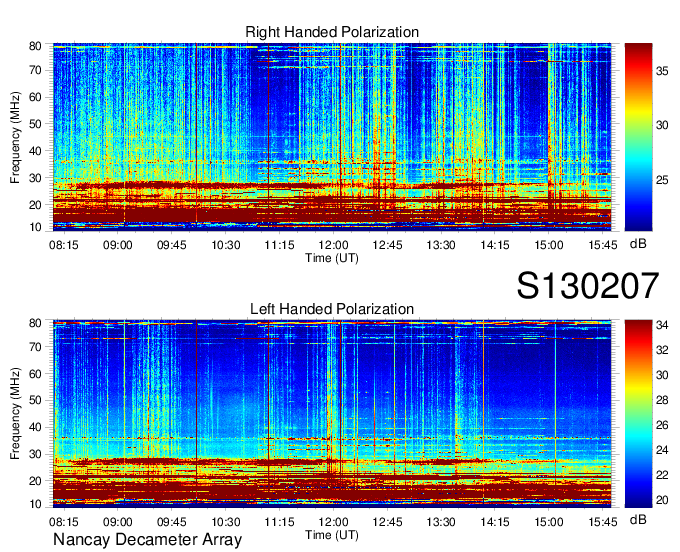Image resolution: width=680 pixels, height=552 pixels.
Task: Click 50 MHz tick on Right Handed frequency axis
Action: 35,124
